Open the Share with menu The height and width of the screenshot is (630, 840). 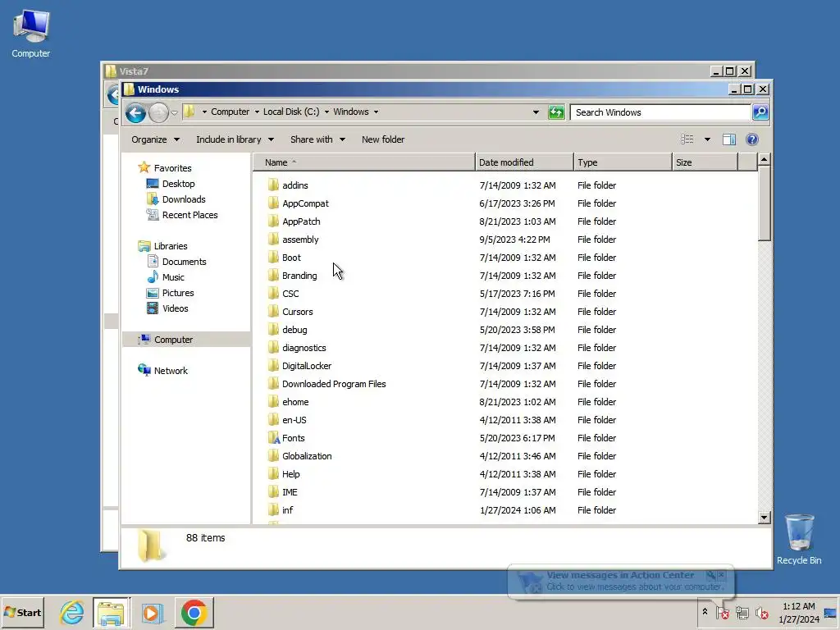pos(317,139)
